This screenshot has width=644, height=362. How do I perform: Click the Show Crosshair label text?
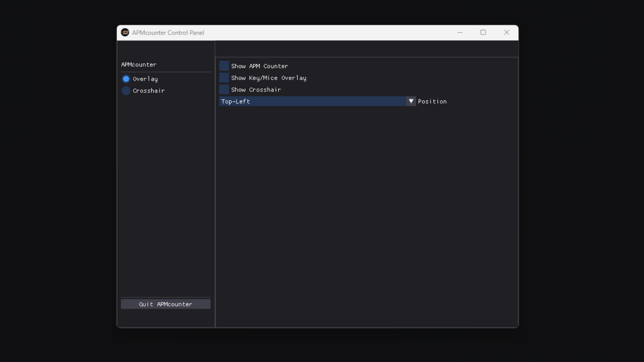click(x=256, y=89)
